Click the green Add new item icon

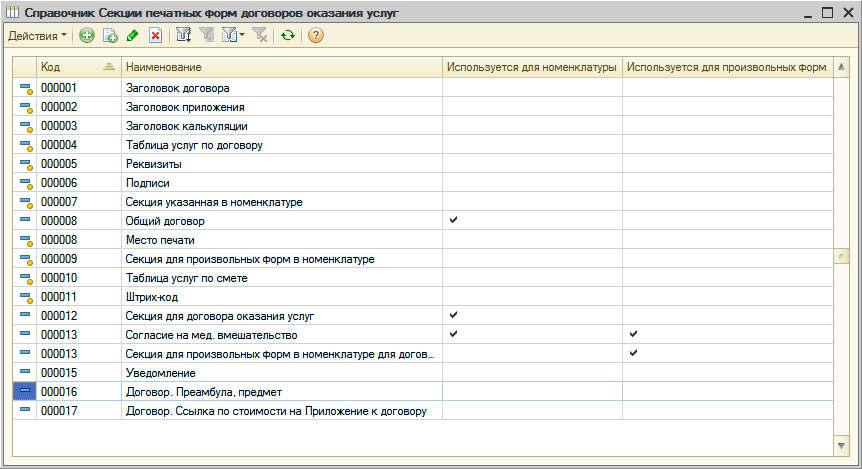click(87, 36)
